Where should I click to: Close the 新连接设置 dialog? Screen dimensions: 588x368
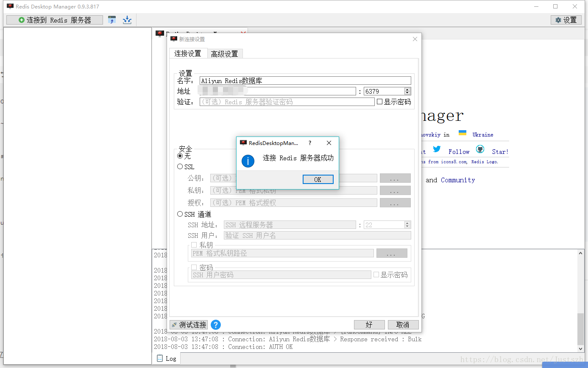click(x=415, y=39)
